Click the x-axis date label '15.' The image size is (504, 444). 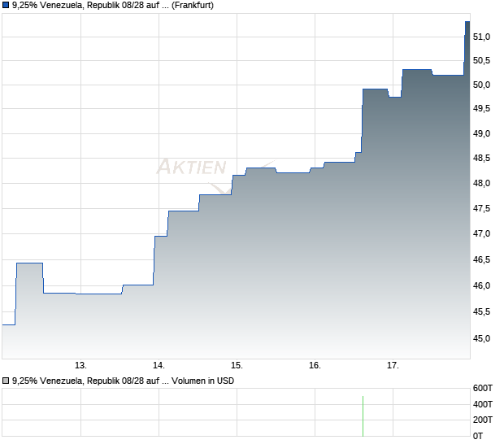(237, 366)
